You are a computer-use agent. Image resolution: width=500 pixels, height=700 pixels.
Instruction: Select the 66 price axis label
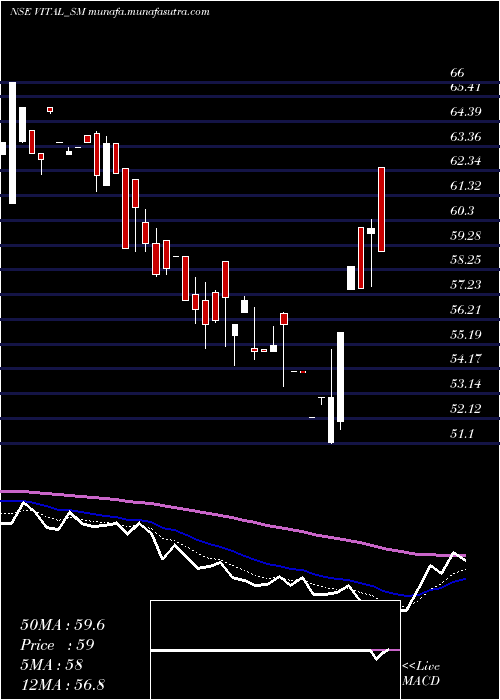click(458, 73)
